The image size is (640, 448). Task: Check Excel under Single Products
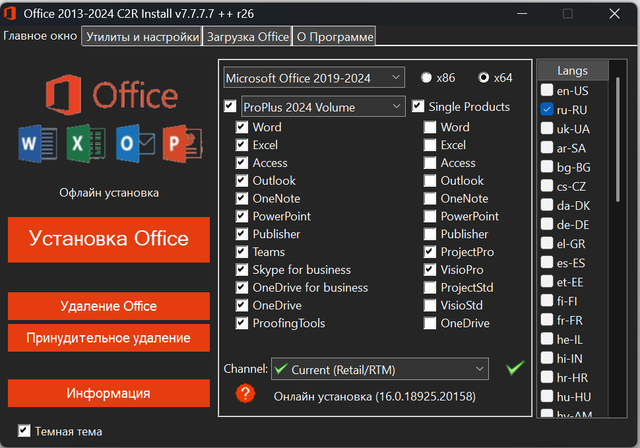tap(430, 145)
